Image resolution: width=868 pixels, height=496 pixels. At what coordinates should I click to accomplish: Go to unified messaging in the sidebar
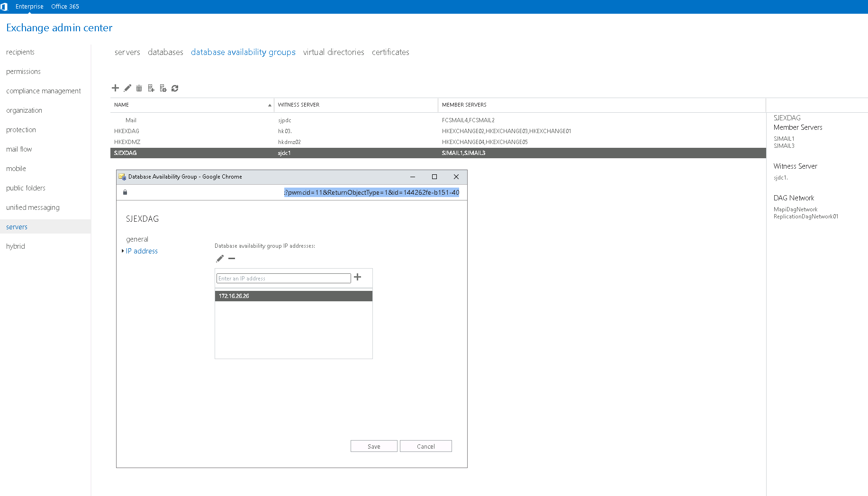click(x=33, y=207)
